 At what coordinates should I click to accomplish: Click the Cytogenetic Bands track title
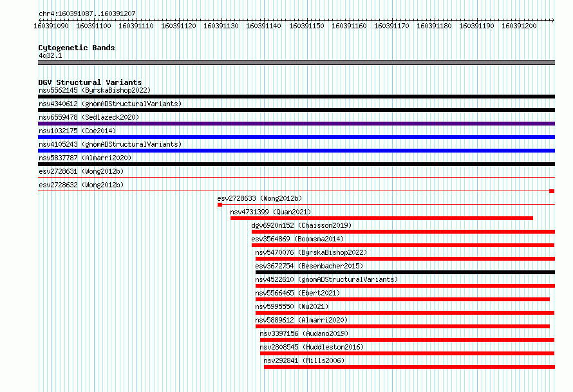coord(77,48)
